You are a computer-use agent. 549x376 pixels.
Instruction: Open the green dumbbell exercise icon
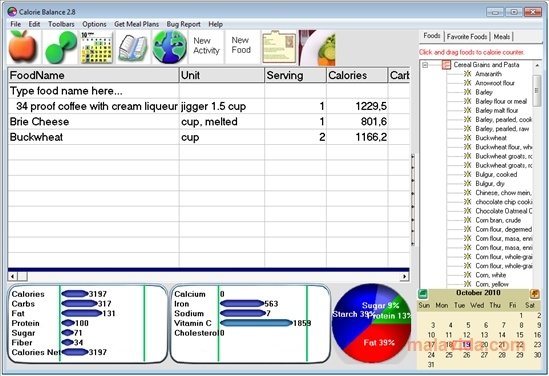pyautogui.click(x=61, y=47)
